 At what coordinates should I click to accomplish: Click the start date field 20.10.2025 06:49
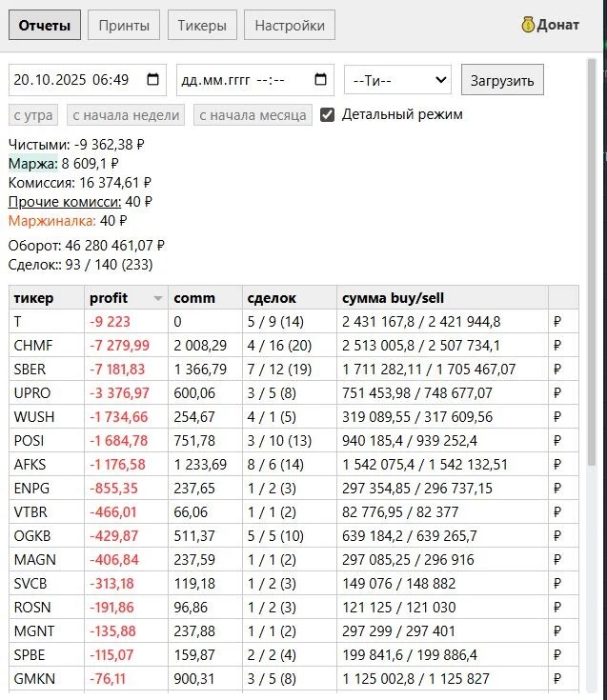pos(88,80)
